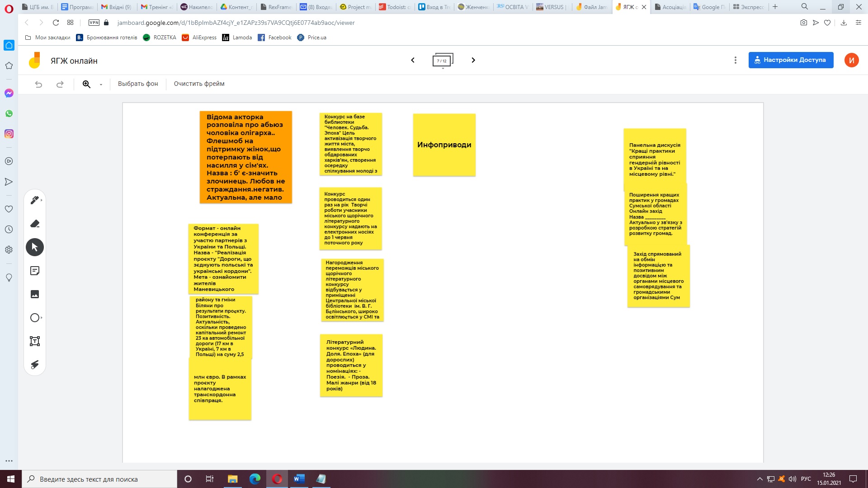Undo the last action
This screenshot has height=488, width=868.
pyautogui.click(x=38, y=84)
